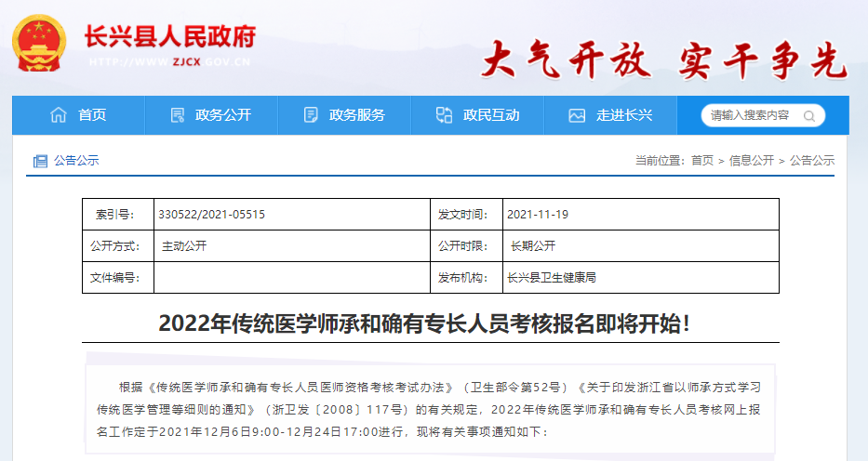Click the 政务服务 clipboard icon
868x461 pixels.
click(311, 115)
